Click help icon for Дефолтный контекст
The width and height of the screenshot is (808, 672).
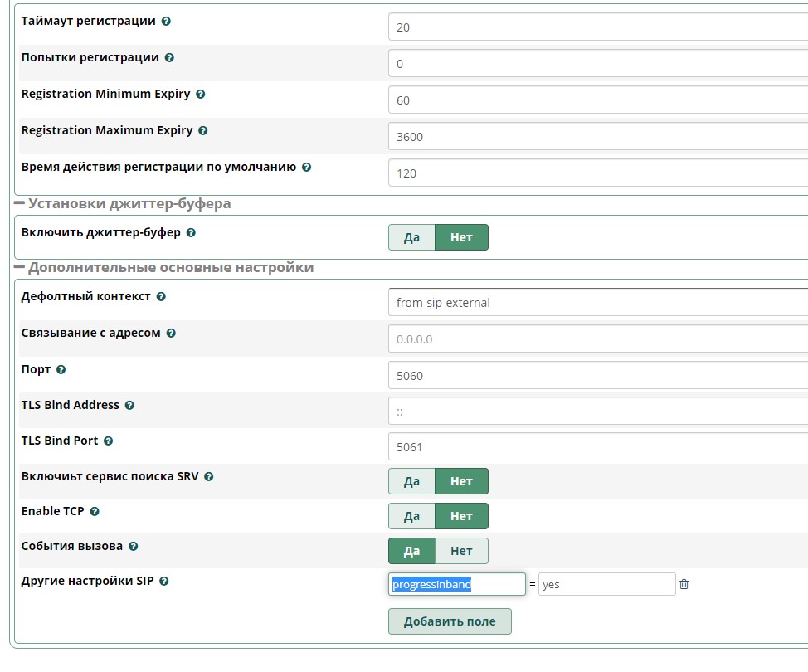click(161, 297)
